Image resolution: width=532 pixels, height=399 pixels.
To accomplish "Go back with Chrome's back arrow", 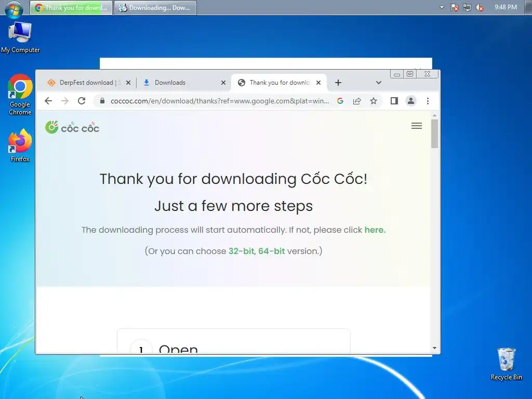I will click(x=48, y=101).
